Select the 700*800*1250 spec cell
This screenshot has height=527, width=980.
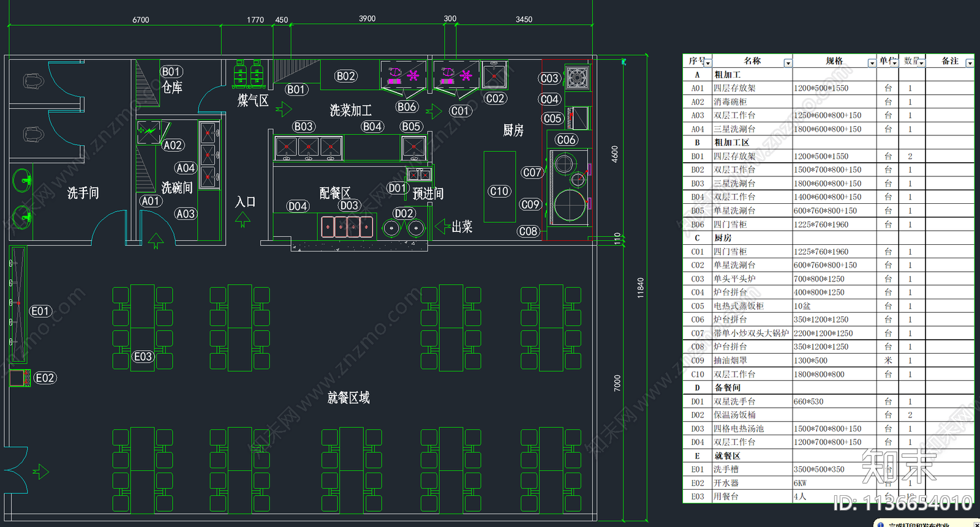(x=835, y=278)
